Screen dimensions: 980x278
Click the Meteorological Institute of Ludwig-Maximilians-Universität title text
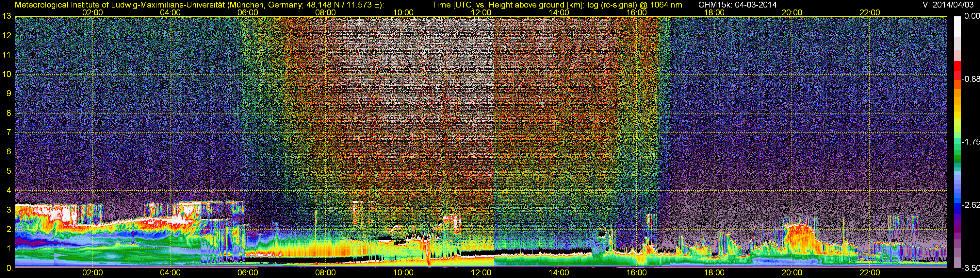coord(199,5)
